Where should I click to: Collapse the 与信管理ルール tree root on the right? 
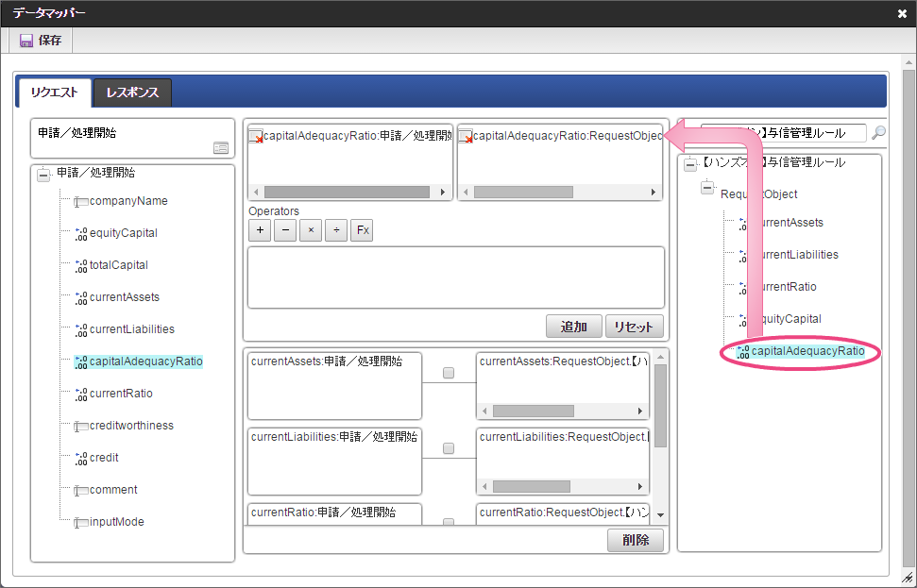coord(690,165)
